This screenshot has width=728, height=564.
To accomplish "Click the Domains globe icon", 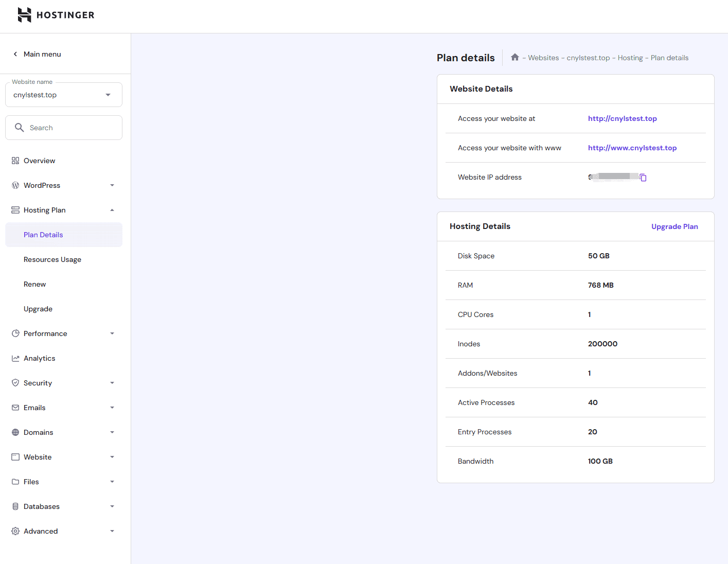I will tap(15, 432).
